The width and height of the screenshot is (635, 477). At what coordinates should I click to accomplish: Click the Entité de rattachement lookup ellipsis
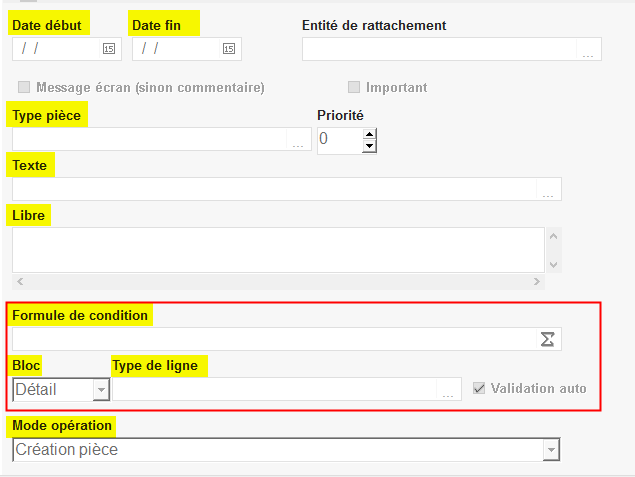point(587,51)
